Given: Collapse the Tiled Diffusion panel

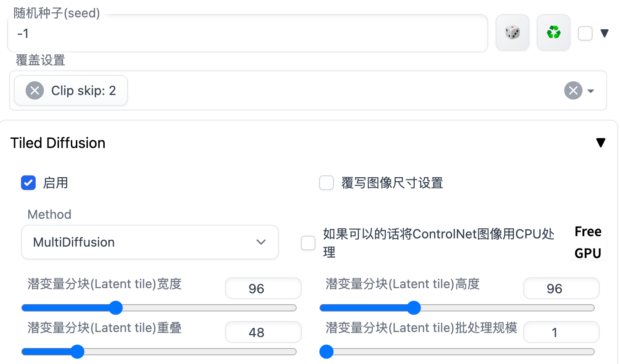Looking at the screenshot, I should pyautogui.click(x=601, y=143).
